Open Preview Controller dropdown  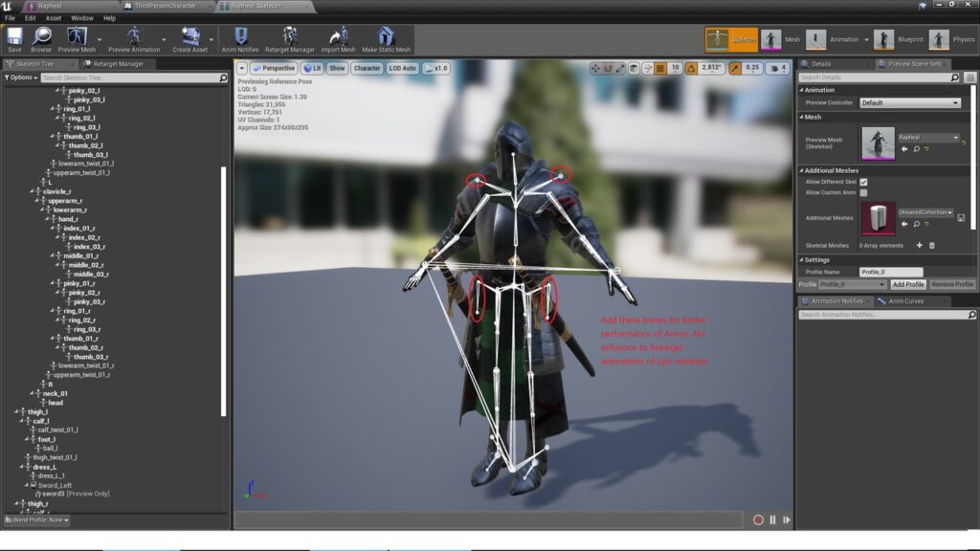909,103
